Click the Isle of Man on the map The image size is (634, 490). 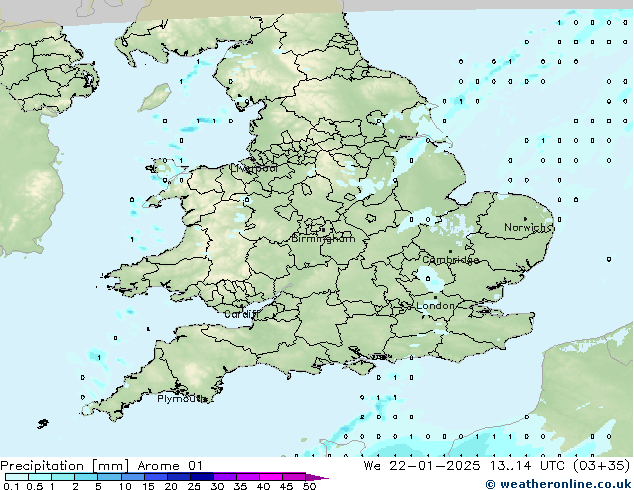coord(155,97)
